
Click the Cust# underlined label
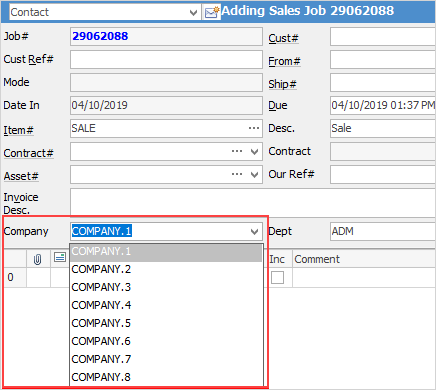[283, 38]
